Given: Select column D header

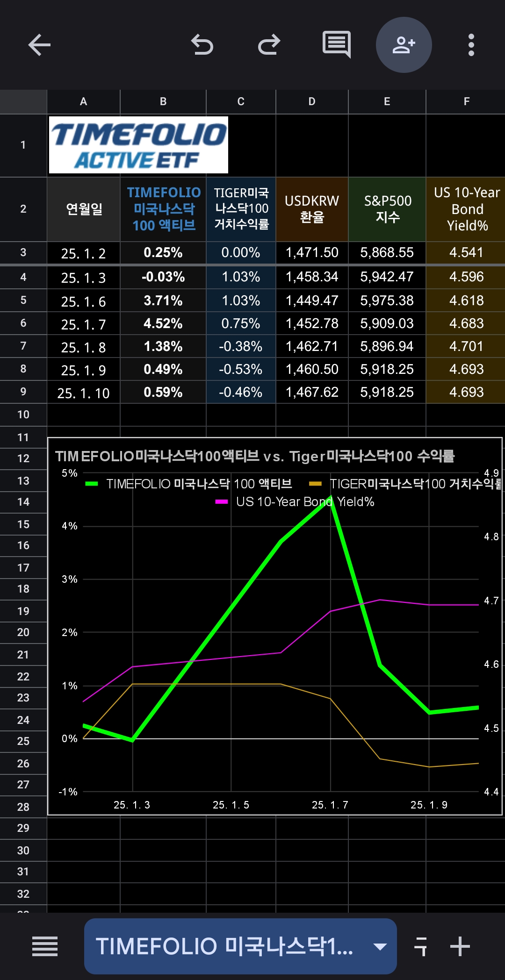Looking at the screenshot, I should coord(312,102).
